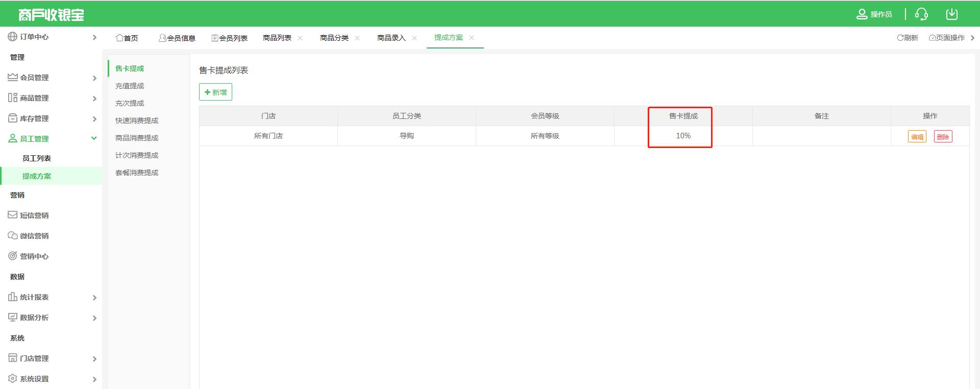
Task: Click the 操作员 user profile icon
Action: point(862,14)
